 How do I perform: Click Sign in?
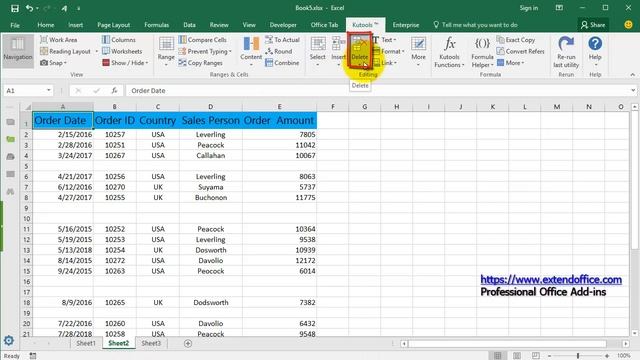point(529,8)
